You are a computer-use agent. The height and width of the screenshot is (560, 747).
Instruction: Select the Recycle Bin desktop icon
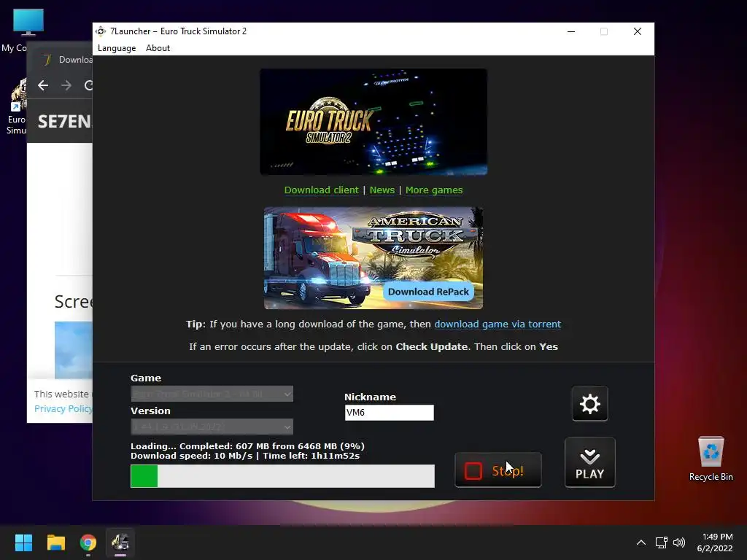[x=711, y=459]
